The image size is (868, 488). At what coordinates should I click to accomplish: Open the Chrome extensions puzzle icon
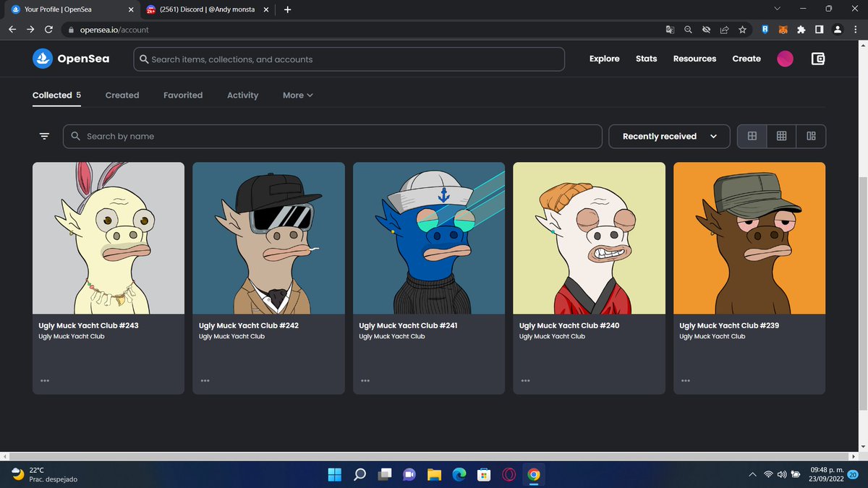pyautogui.click(x=801, y=30)
